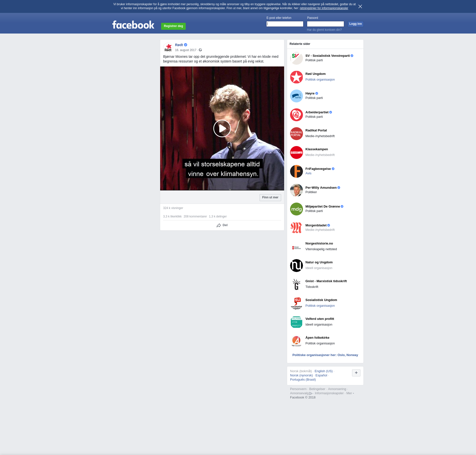Open Gnist - Marxistisk tidsskrift name link
476x455 pixels.
tap(326, 281)
